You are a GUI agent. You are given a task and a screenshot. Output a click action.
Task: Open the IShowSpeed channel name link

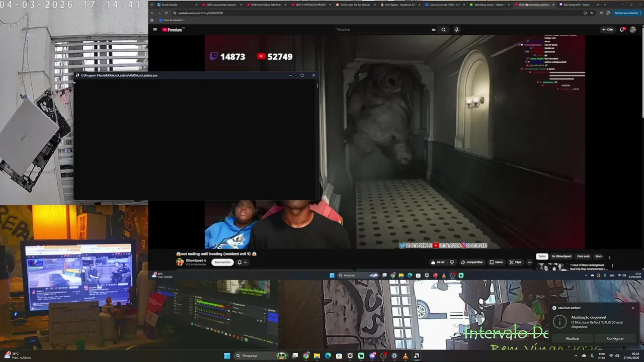[x=195, y=260]
